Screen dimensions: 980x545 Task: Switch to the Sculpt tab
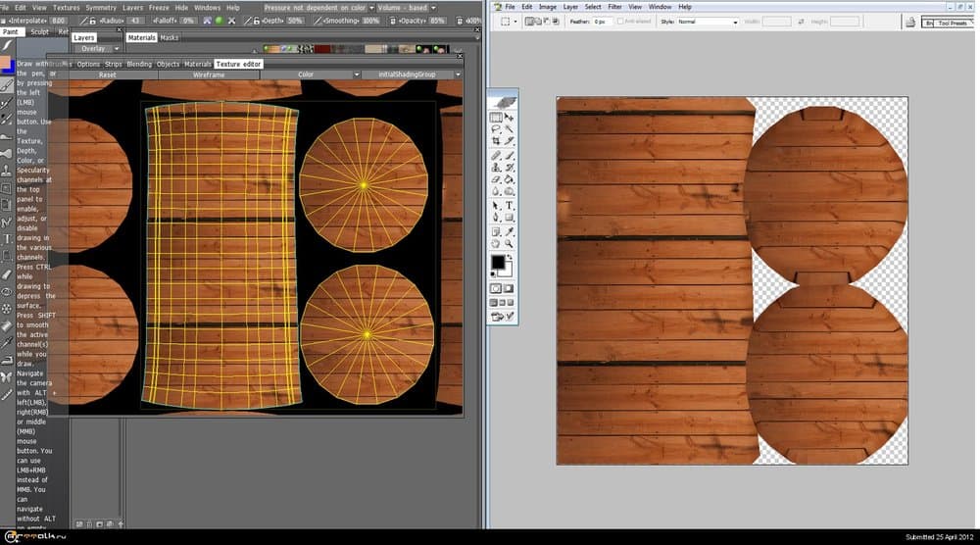pyautogui.click(x=39, y=31)
